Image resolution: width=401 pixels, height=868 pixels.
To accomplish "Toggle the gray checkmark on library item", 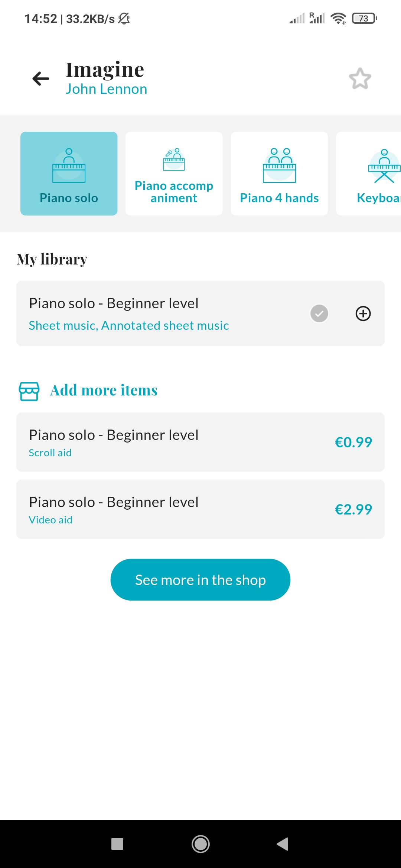I will click(x=319, y=313).
